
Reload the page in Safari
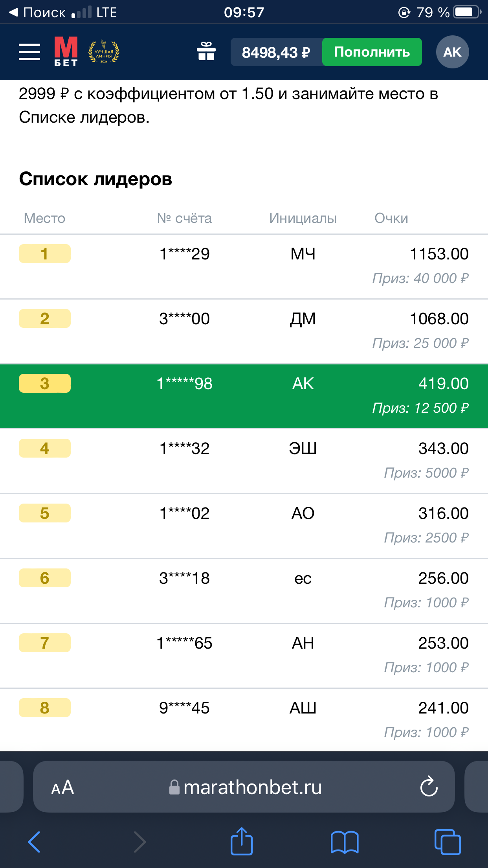coord(429,787)
